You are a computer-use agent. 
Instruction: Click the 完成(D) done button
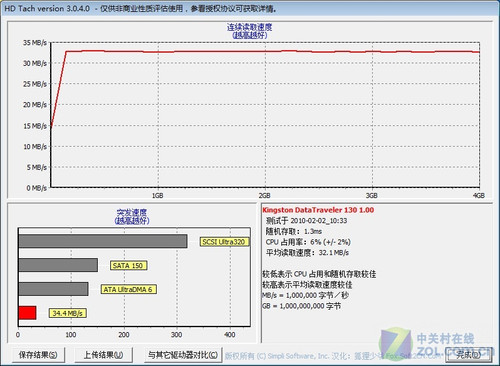(468, 355)
